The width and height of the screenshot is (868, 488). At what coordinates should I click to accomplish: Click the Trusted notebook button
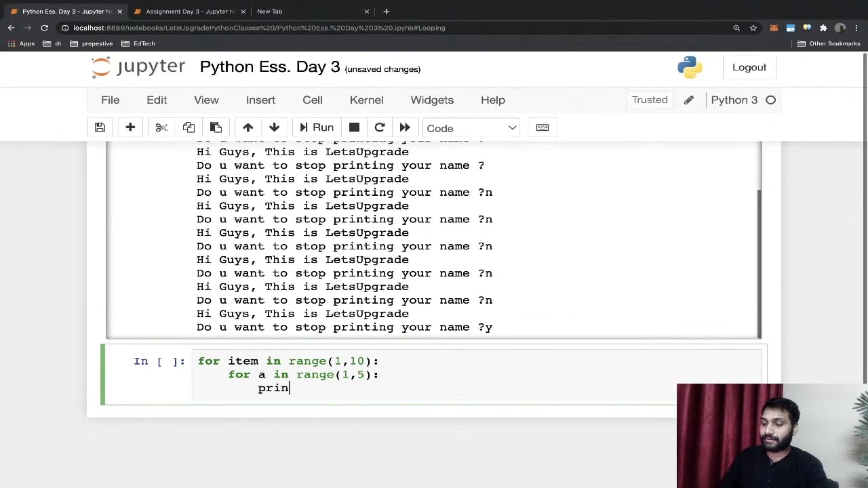pyautogui.click(x=650, y=100)
